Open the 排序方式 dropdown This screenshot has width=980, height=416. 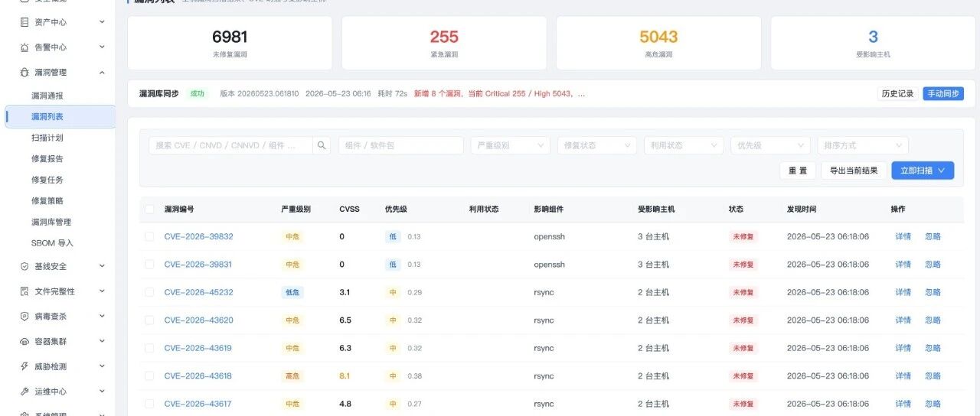pos(862,145)
